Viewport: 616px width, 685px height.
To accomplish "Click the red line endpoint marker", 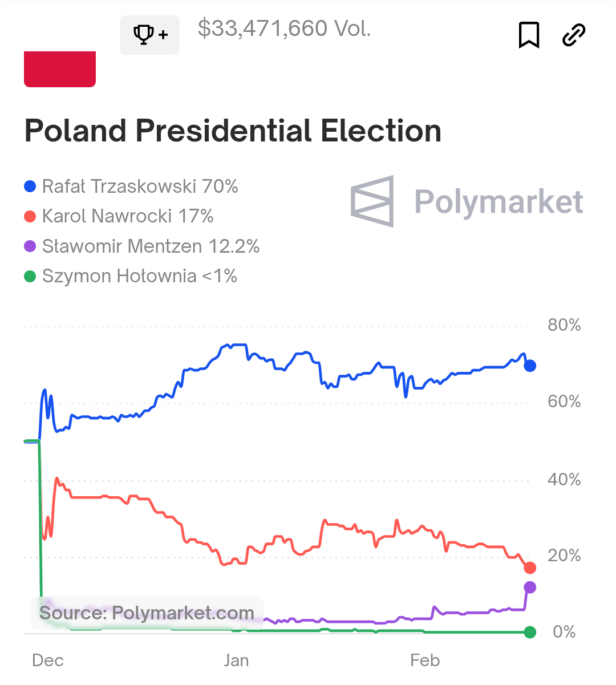I will tap(530, 568).
